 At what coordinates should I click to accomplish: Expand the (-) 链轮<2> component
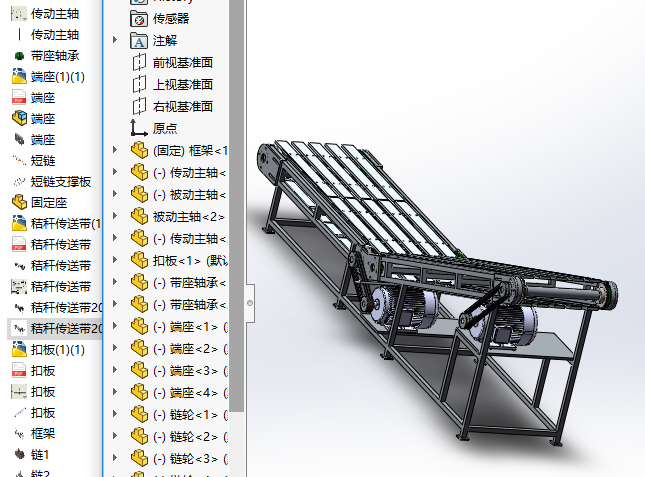115,437
